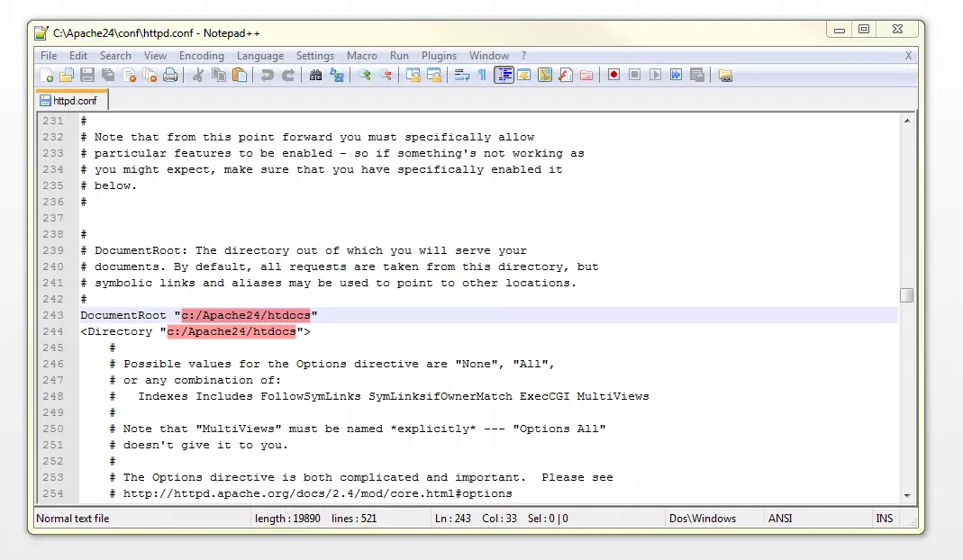Select the httpd.conf document tab

click(x=72, y=101)
